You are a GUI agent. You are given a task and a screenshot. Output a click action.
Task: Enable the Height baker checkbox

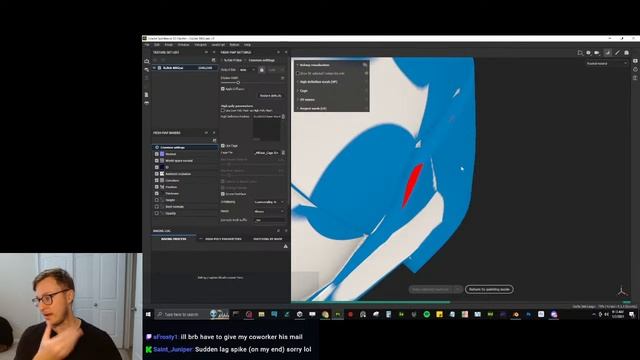(156, 200)
